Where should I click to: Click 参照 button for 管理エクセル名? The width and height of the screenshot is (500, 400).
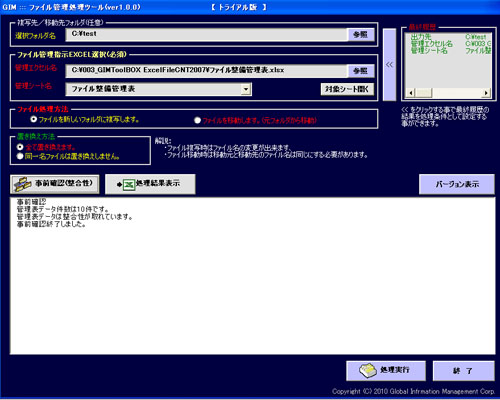click(x=361, y=71)
